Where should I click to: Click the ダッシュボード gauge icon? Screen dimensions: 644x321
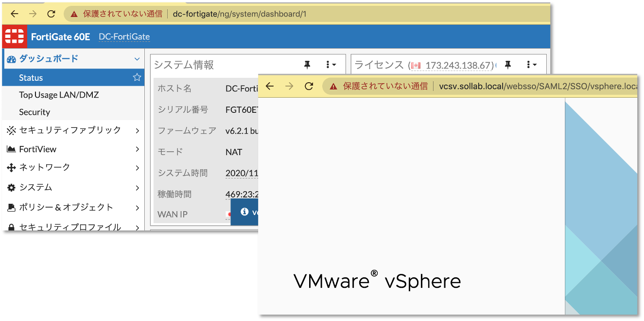tap(11, 59)
